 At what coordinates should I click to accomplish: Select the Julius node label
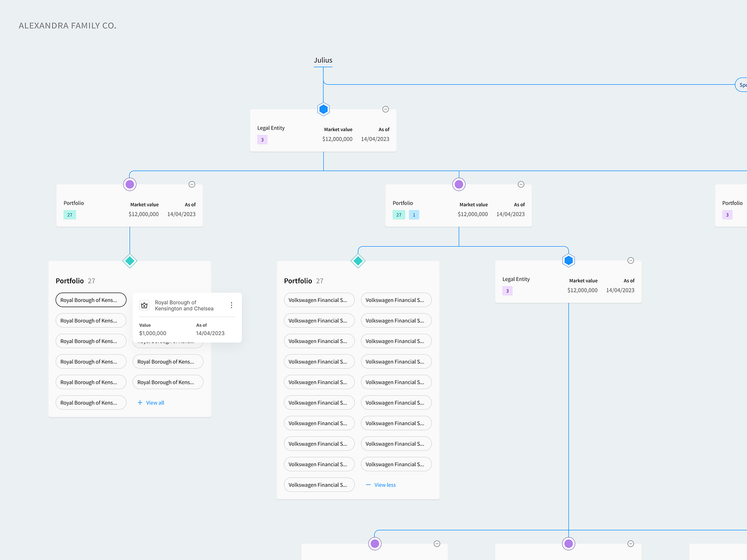point(323,60)
